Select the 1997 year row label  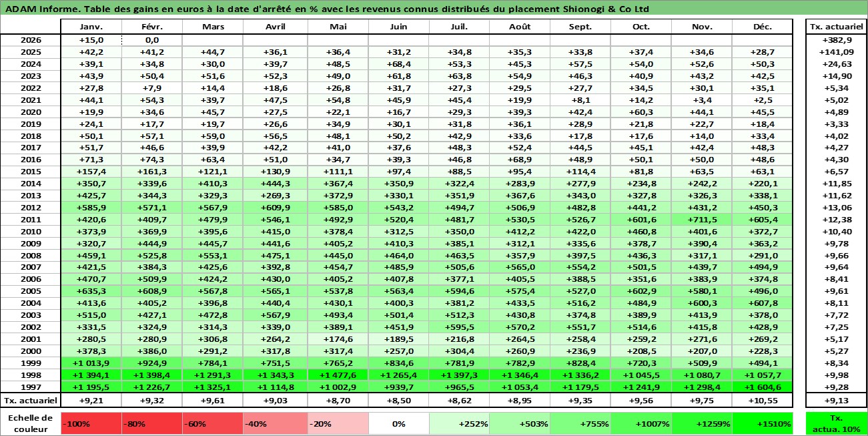[31, 387]
